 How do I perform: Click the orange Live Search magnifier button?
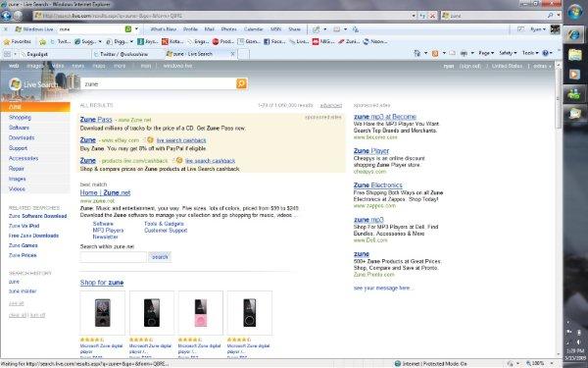pos(241,83)
